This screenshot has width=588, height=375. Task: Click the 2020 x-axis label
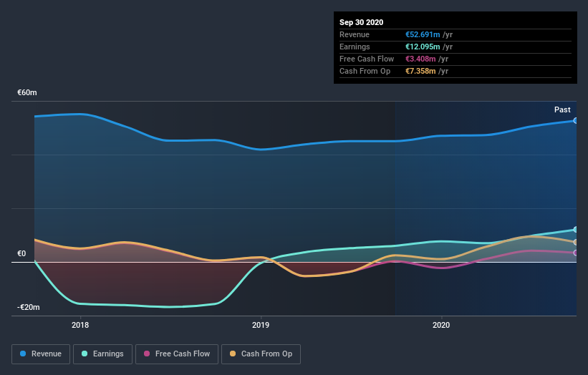click(x=441, y=325)
